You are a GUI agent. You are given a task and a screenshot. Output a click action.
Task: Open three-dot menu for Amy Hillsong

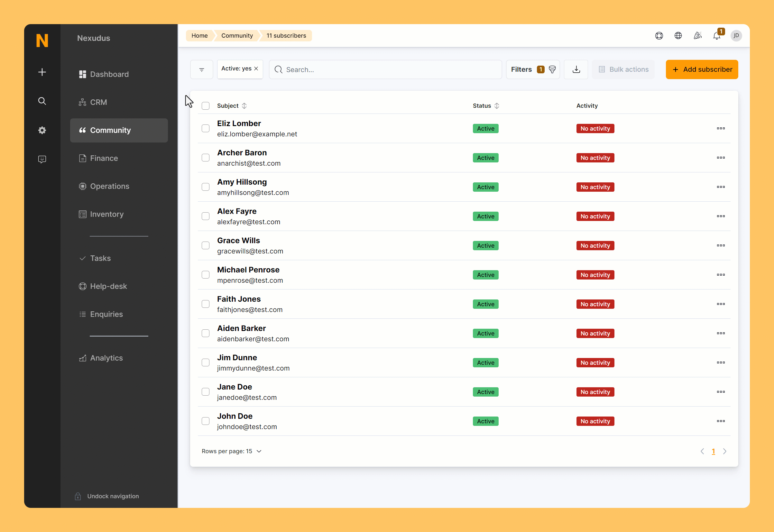721,187
